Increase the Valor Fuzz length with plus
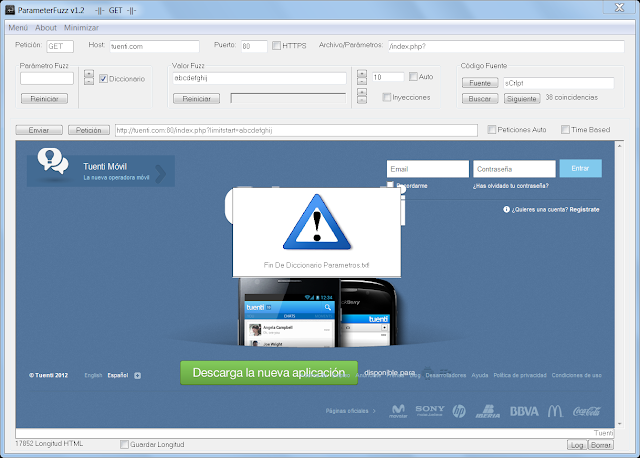Image resolution: width=640 pixels, height=458 pixels. pyautogui.click(x=362, y=73)
